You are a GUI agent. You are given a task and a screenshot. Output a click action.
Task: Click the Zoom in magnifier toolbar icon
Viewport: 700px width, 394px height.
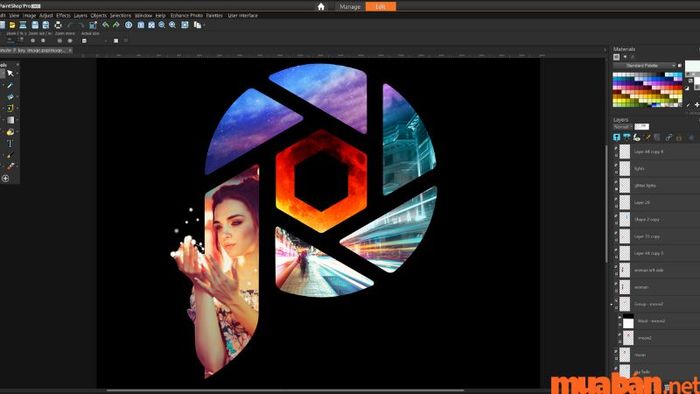pos(172,25)
